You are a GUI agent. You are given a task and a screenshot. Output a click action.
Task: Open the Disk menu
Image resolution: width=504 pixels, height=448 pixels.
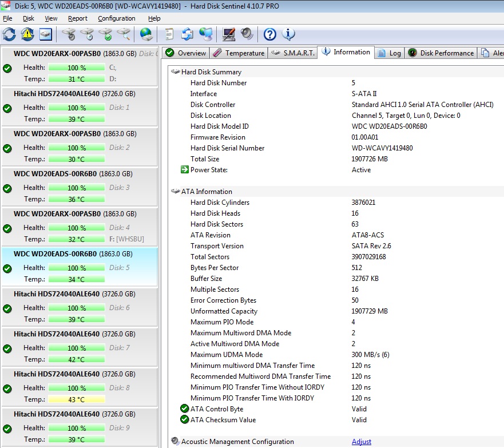(29, 18)
